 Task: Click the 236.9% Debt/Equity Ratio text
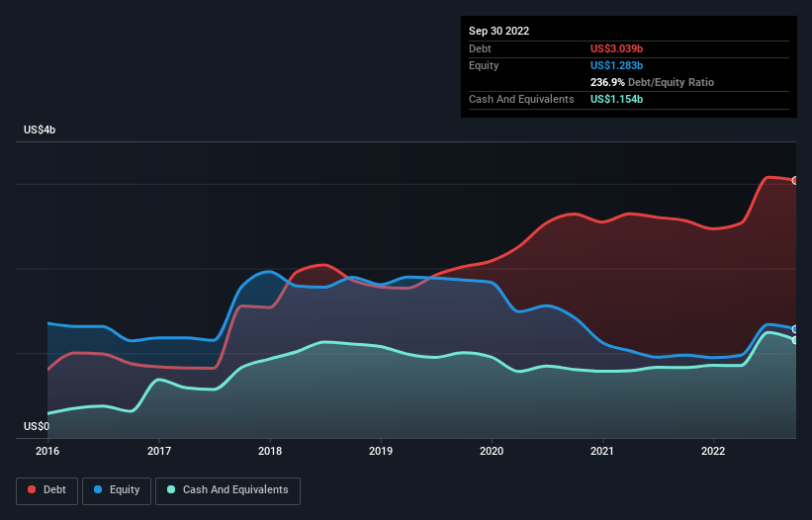652,82
